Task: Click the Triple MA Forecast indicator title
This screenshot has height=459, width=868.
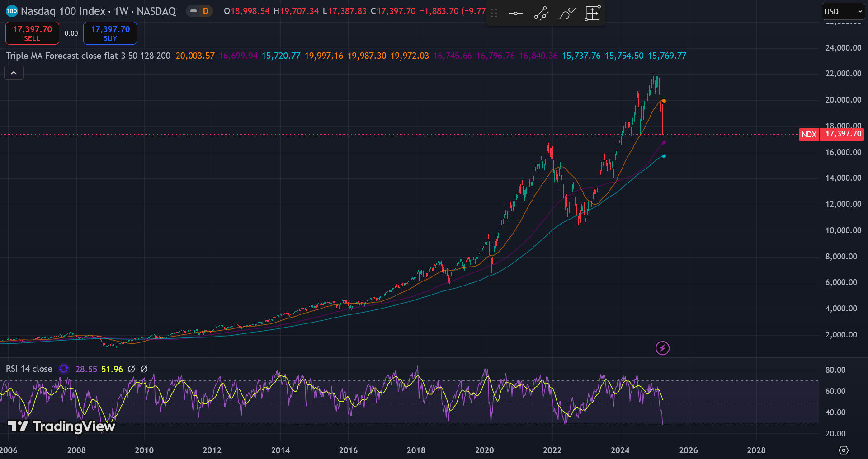Action: (88, 56)
